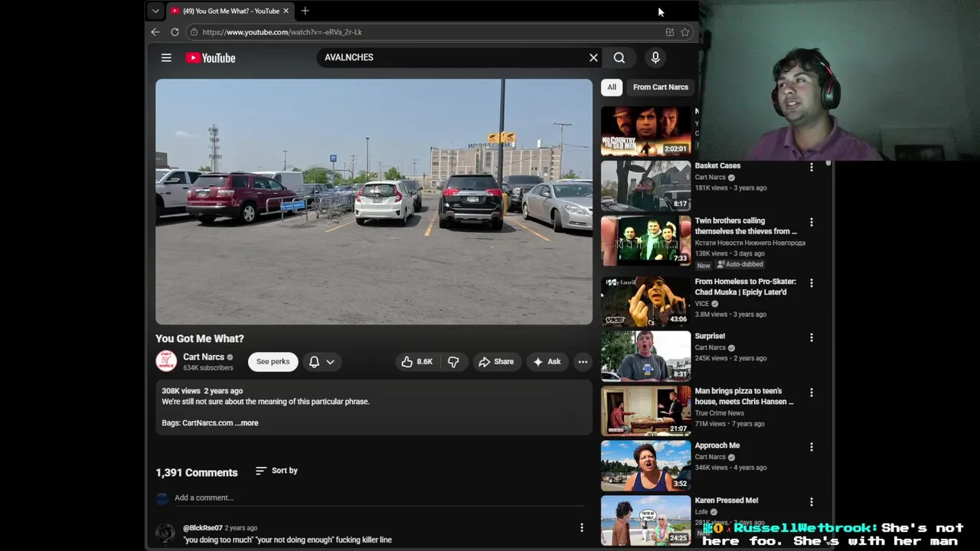
Task: Open the Approach Me video thumbnail
Action: coord(645,465)
